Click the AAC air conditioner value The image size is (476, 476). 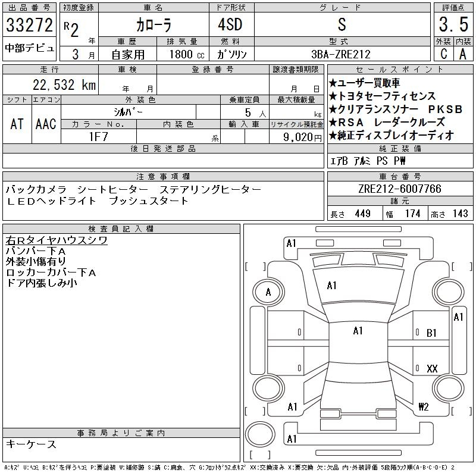click(46, 124)
